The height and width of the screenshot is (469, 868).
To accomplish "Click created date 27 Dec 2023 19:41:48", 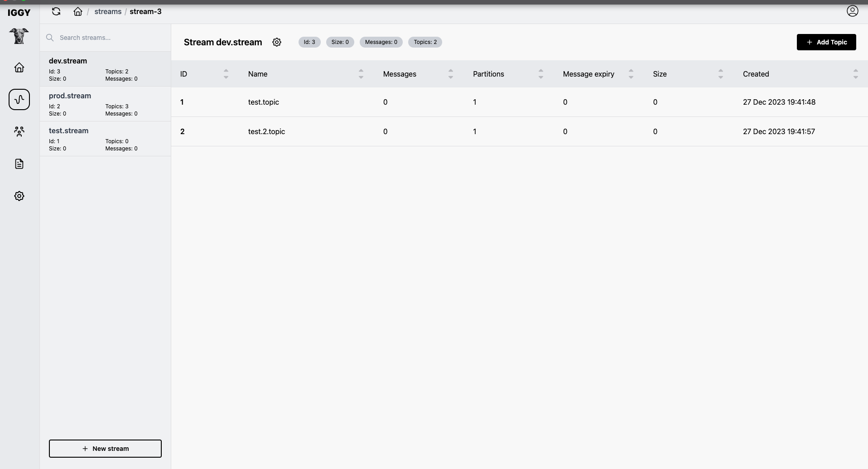I will (x=779, y=102).
